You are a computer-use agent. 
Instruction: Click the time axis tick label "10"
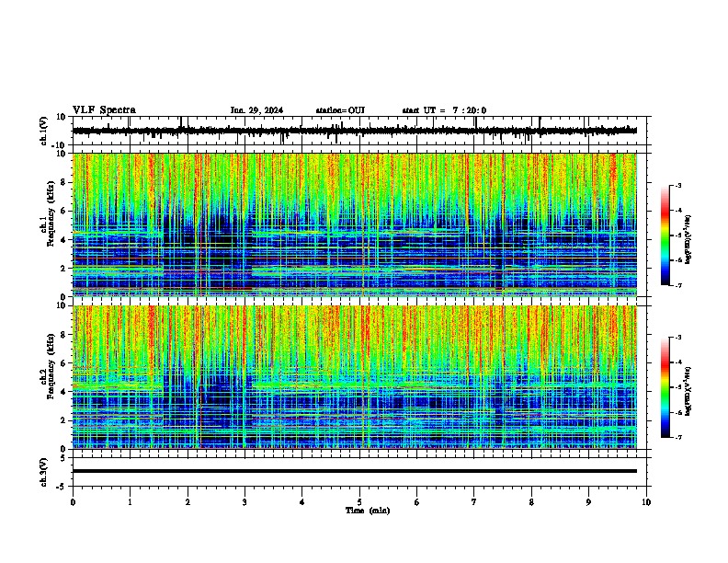click(x=646, y=502)
